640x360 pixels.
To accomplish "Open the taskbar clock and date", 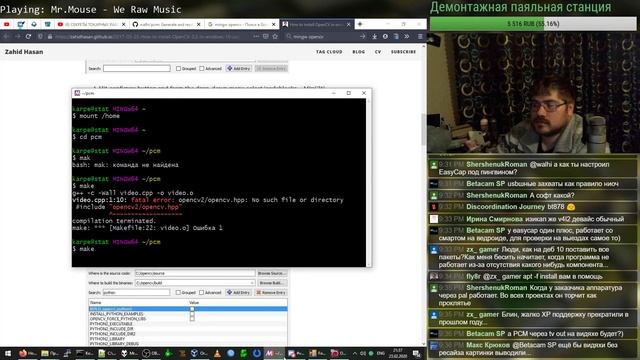I will (x=398, y=353).
